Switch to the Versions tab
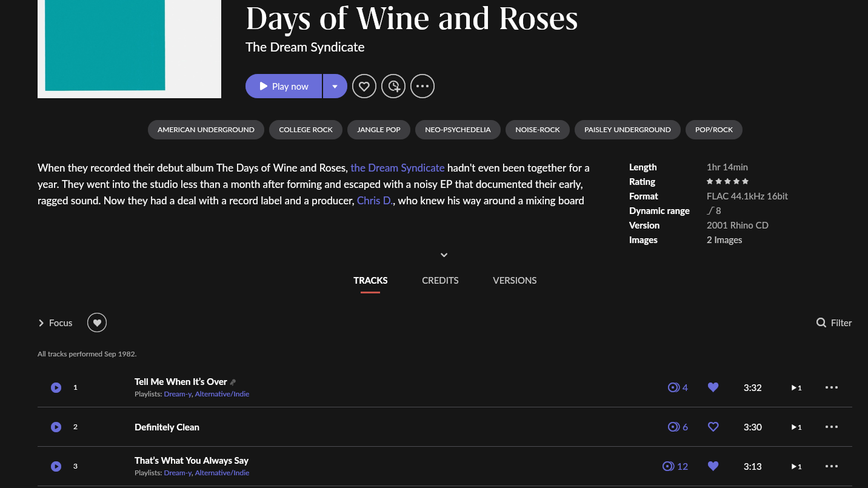868x488 pixels. [515, 280]
